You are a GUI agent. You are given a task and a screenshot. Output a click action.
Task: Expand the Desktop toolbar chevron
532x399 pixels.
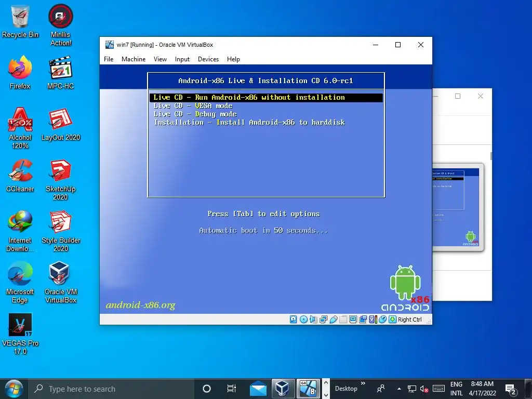[x=363, y=383]
